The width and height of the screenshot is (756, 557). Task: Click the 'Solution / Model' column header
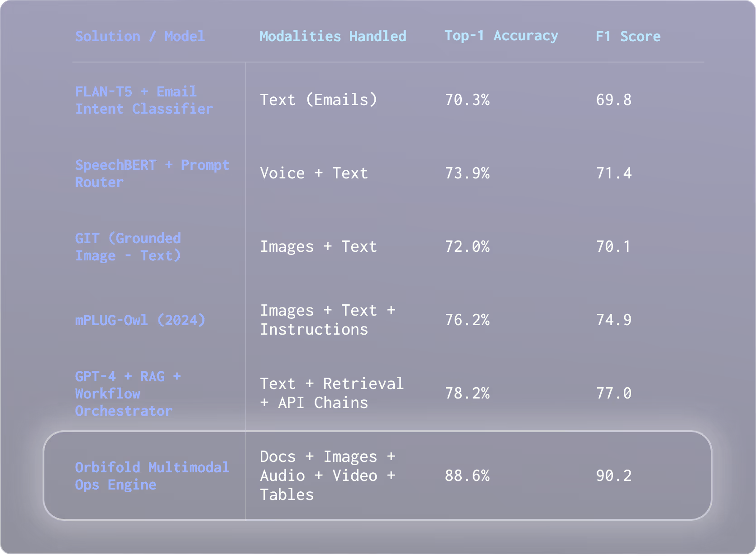(x=140, y=36)
